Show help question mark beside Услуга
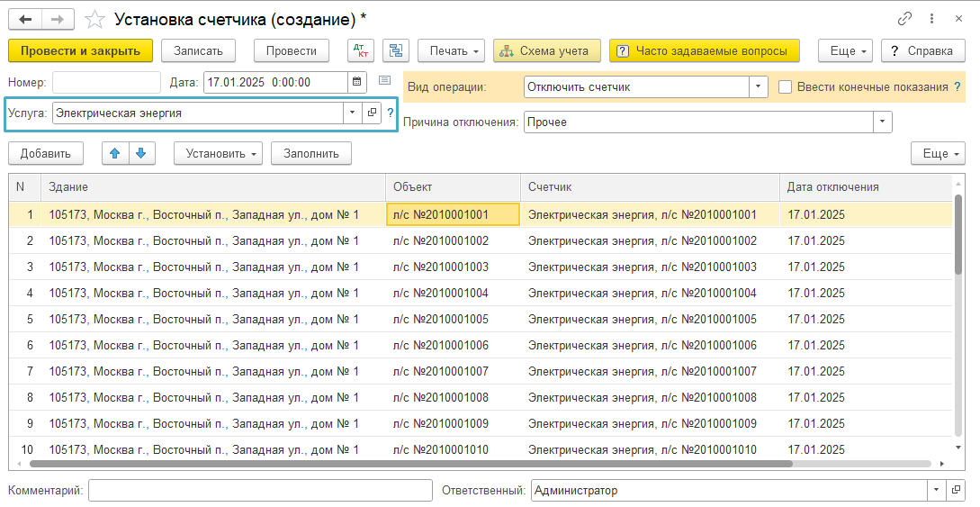 [x=391, y=113]
